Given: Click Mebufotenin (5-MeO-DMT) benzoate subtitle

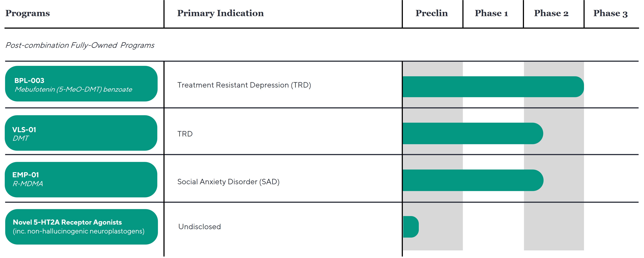Looking at the screenshot, I should [x=73, y=89].
